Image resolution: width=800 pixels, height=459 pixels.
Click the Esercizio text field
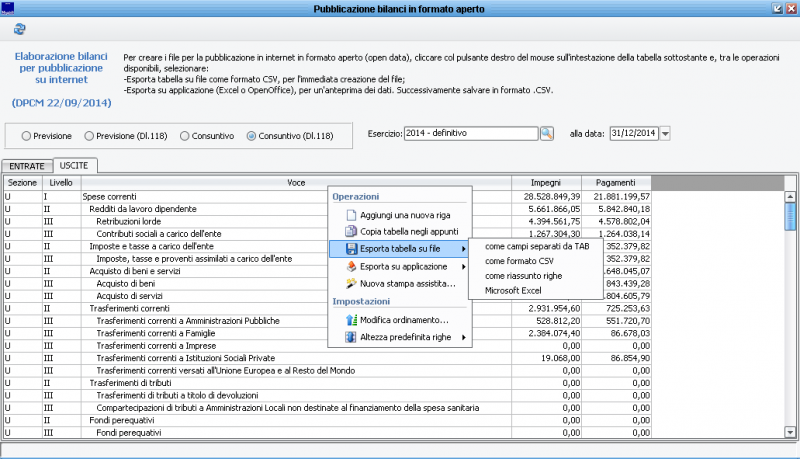pos(470,133)
